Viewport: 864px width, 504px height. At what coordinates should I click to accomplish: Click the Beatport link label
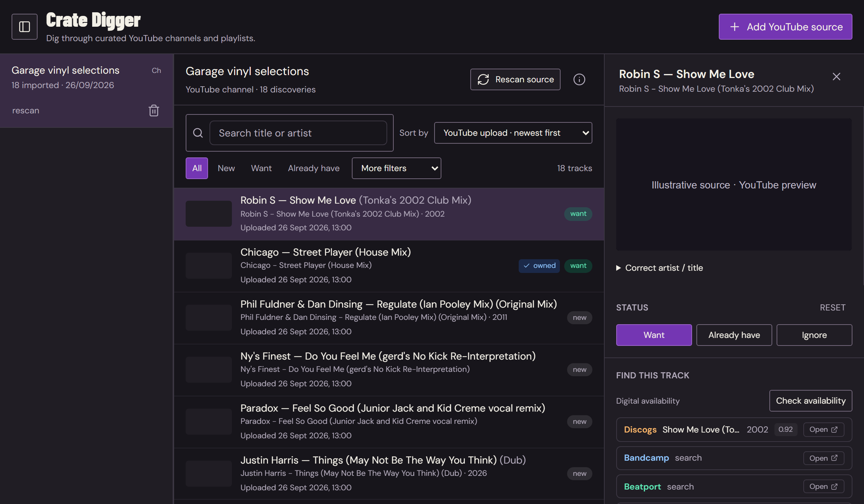(643, 487)
